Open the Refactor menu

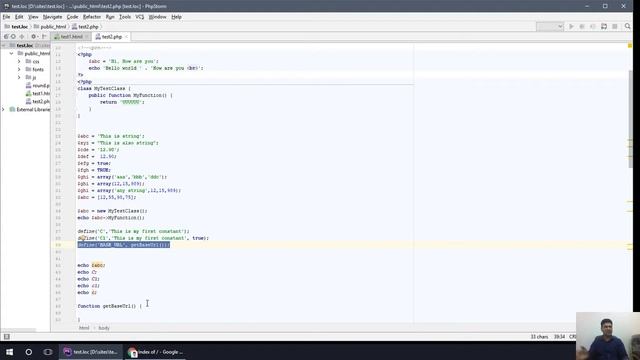coord(92,17)
